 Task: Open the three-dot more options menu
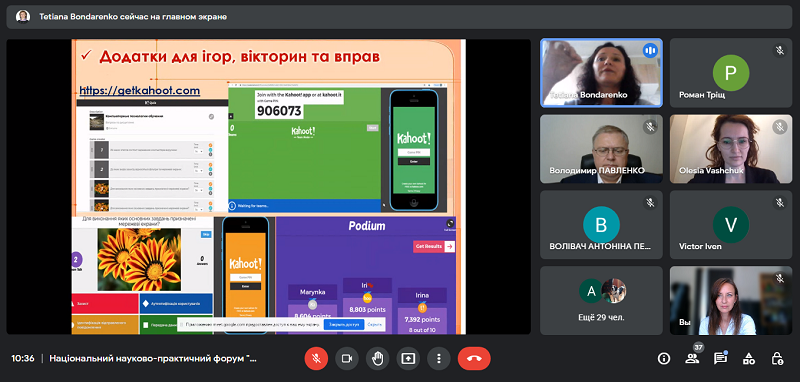pos(439,359)
